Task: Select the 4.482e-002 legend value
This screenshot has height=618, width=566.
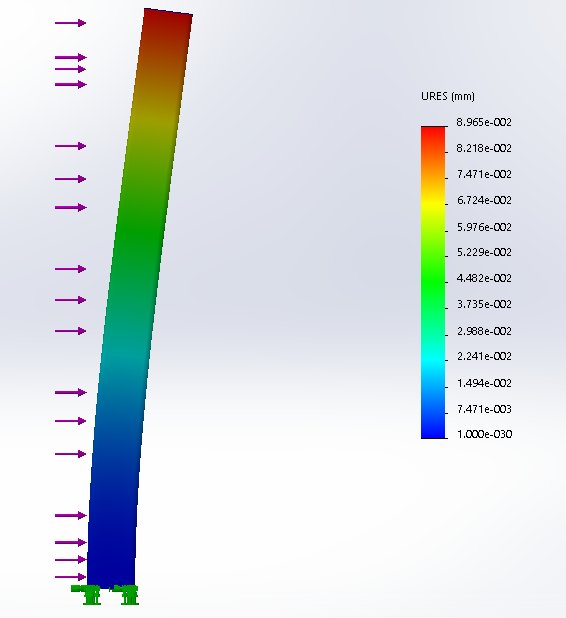Action: [484, 278]
